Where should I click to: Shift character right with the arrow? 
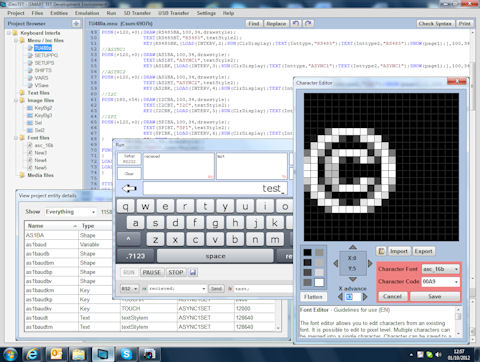(370, 263)
